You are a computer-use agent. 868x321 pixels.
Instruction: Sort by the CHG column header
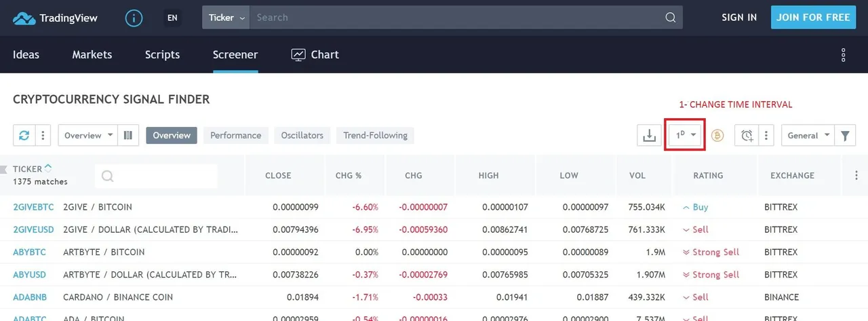click(x=413, y=175)
